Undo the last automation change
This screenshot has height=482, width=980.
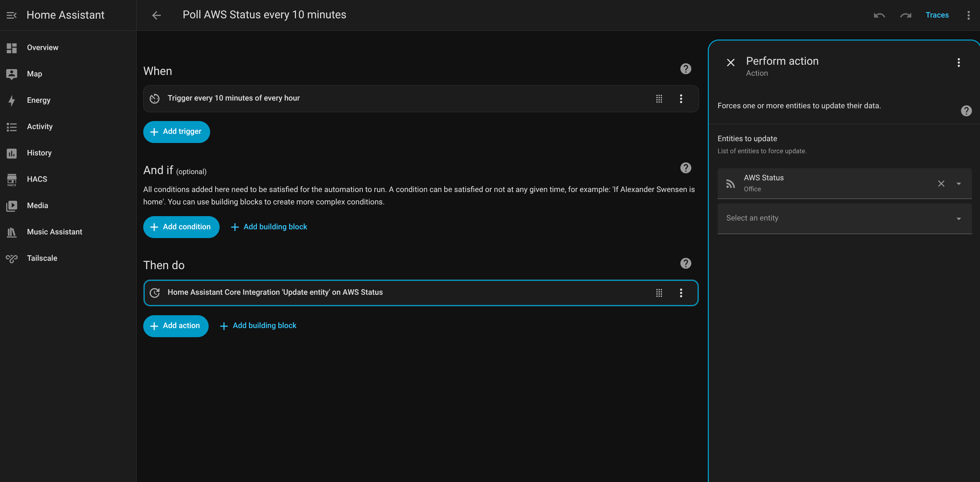pyautogui.click(x=879, y=15)
